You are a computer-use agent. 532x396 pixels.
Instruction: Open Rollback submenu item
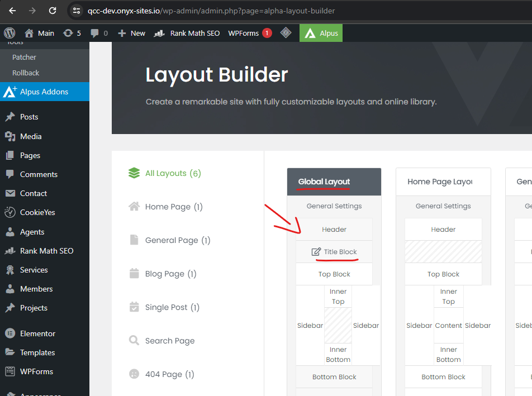(x=26, y=73)
